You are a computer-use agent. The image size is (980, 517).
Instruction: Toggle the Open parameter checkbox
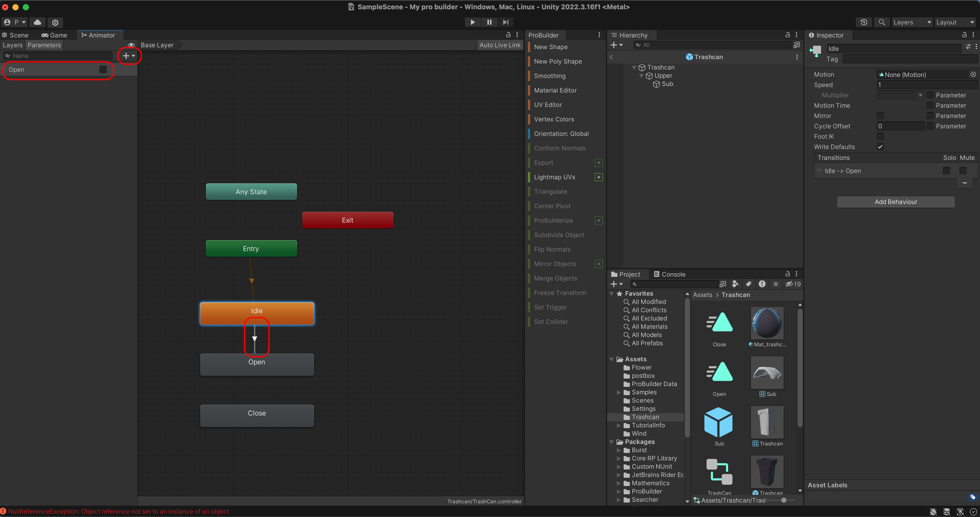click(x=103, y=69)
